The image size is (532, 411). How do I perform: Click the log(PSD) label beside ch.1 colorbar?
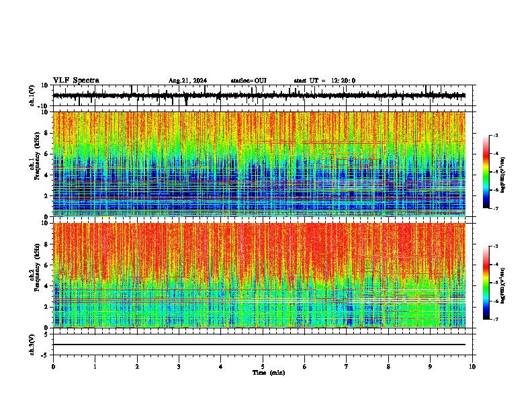(502, 175)
